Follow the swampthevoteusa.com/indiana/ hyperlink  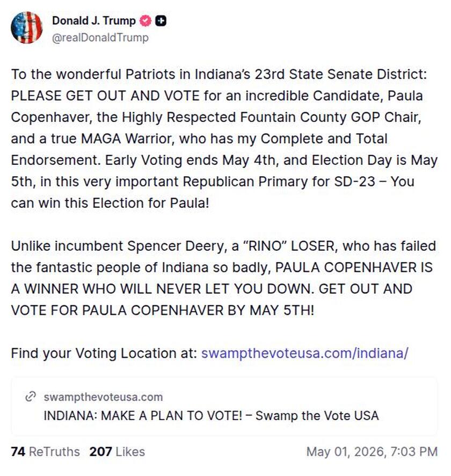coord(305,354)
